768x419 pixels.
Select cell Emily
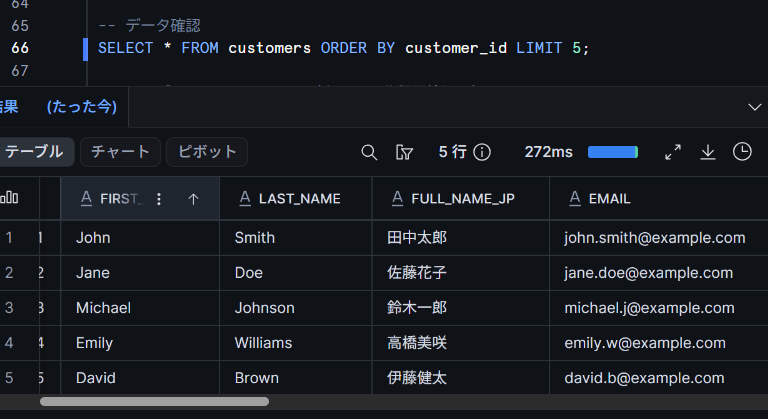click(140, 343)
